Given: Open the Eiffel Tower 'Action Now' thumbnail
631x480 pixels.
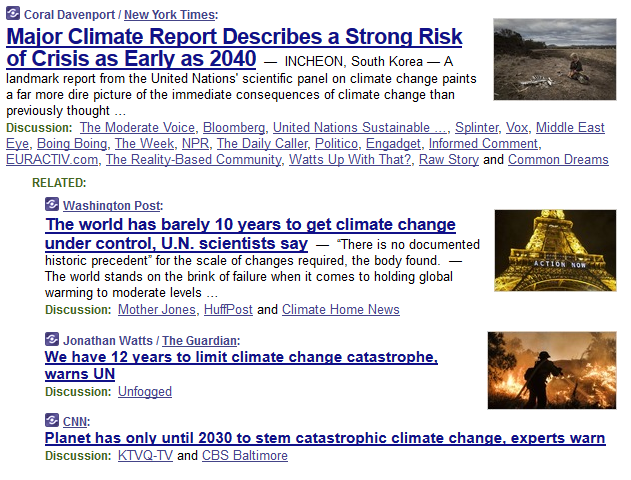Looking at the screenshot, I should point(555,250).
